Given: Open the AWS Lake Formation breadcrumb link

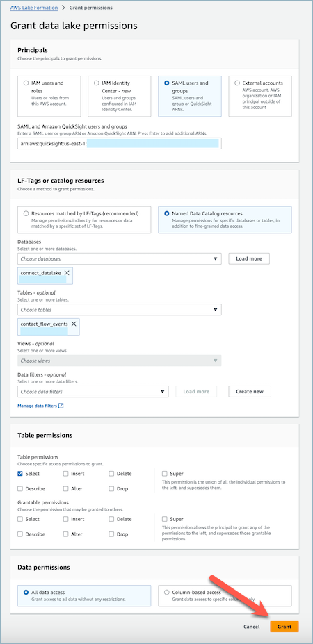Looking at the screenshot, I should click(33, 8).
